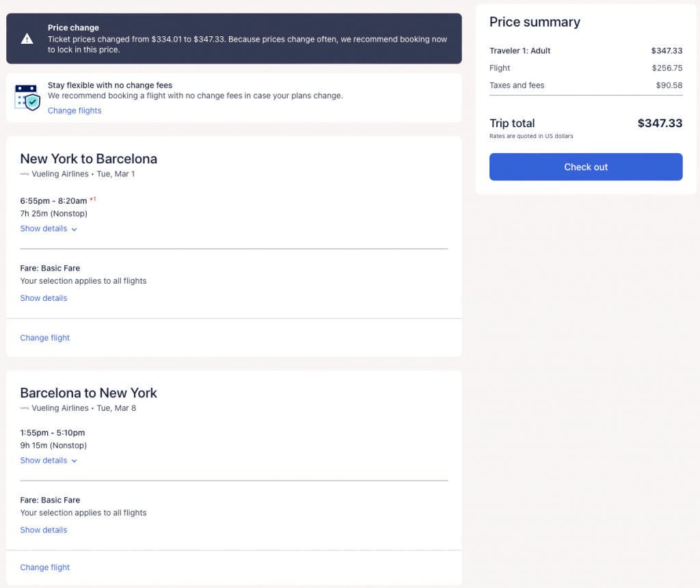Viewport: 700px width, 588px height.
Task: Click the Trip total amount $347.33
Action: point(660,123)
